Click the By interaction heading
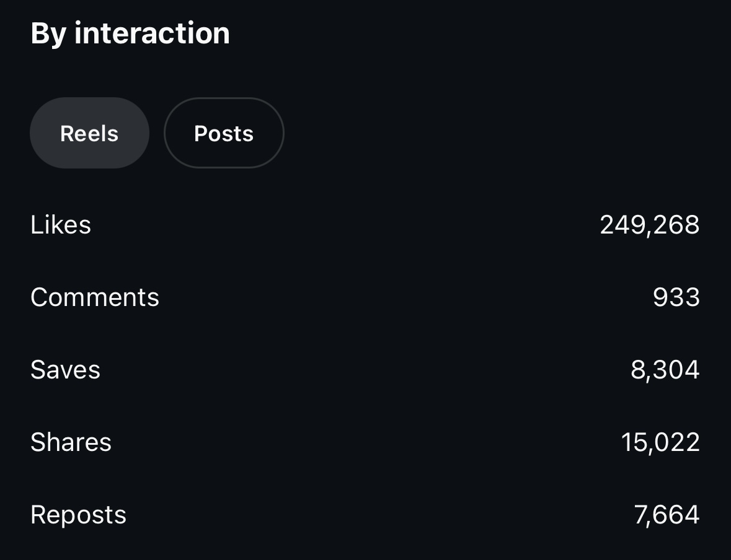 coord(130,33)
